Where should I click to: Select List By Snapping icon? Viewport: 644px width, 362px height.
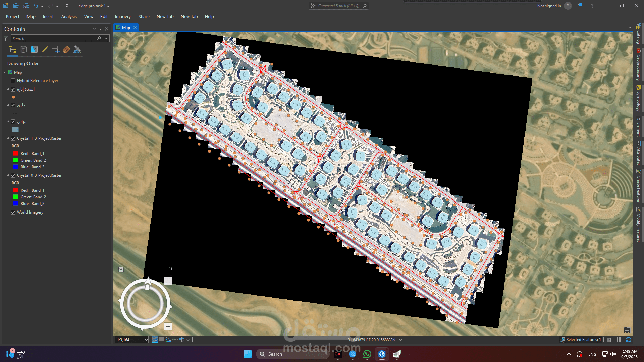pyautogui.click(x=55, y=50)
